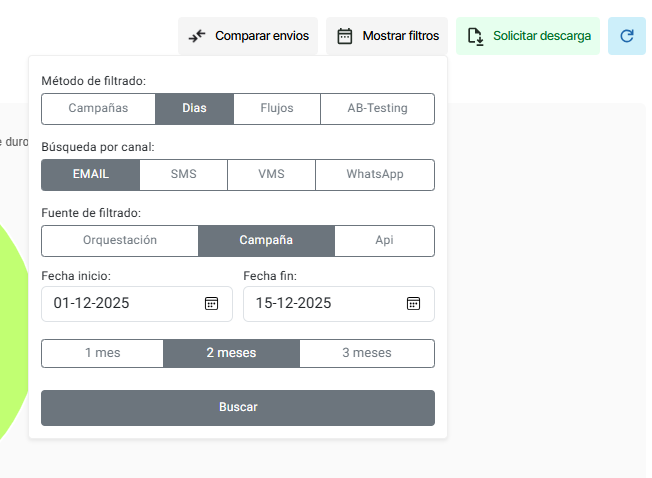Select Campañas filtering method

tap(99, 108)
